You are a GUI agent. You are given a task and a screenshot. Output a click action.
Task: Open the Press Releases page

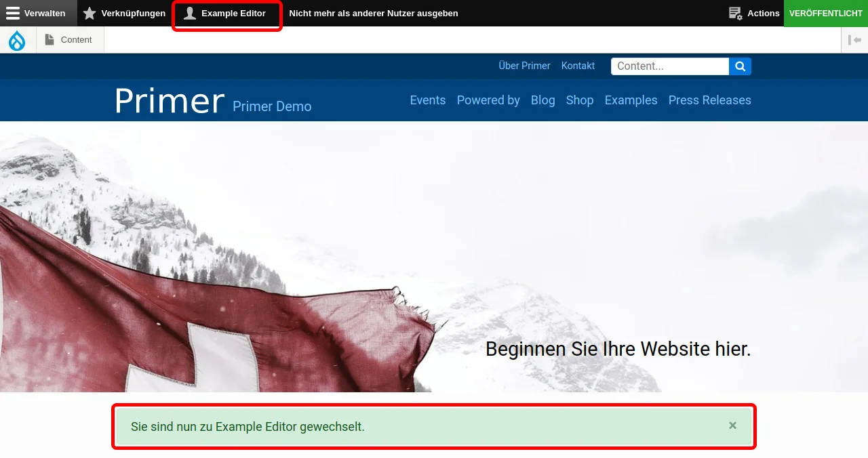(x=710, y=100)
